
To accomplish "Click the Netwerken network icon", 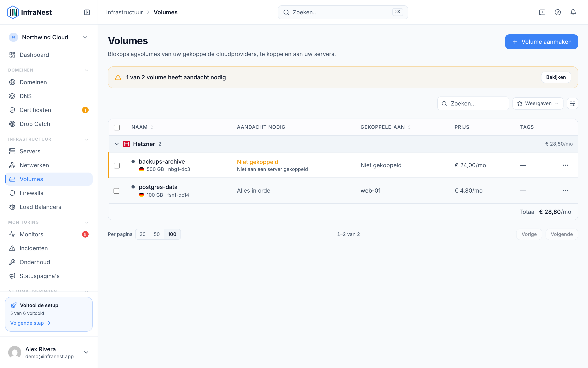I will tap(12, 165).
